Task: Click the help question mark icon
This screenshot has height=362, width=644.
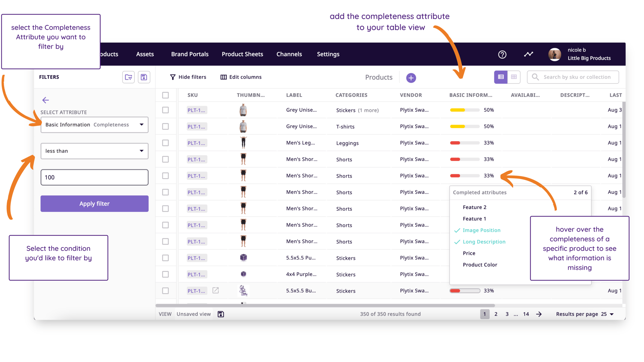Action: [502, 55]
